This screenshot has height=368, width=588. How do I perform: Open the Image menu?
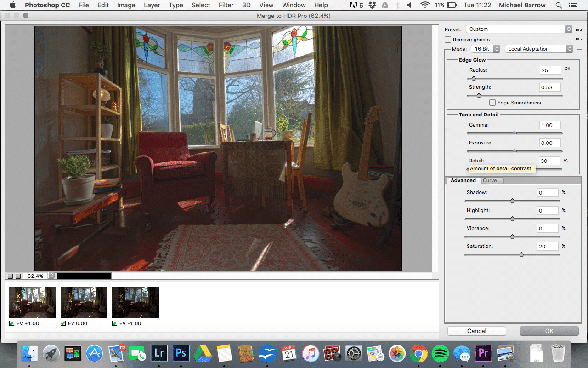click(126, 5)
